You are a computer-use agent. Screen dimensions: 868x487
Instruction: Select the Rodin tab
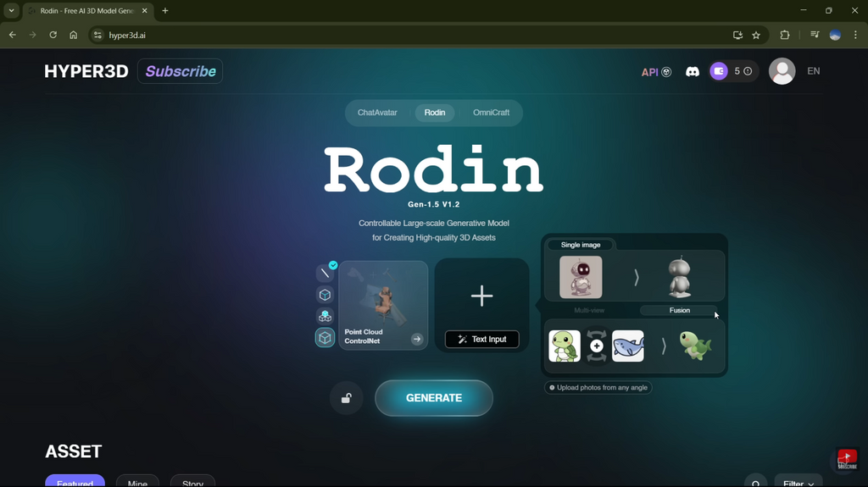tap(435, 113)
